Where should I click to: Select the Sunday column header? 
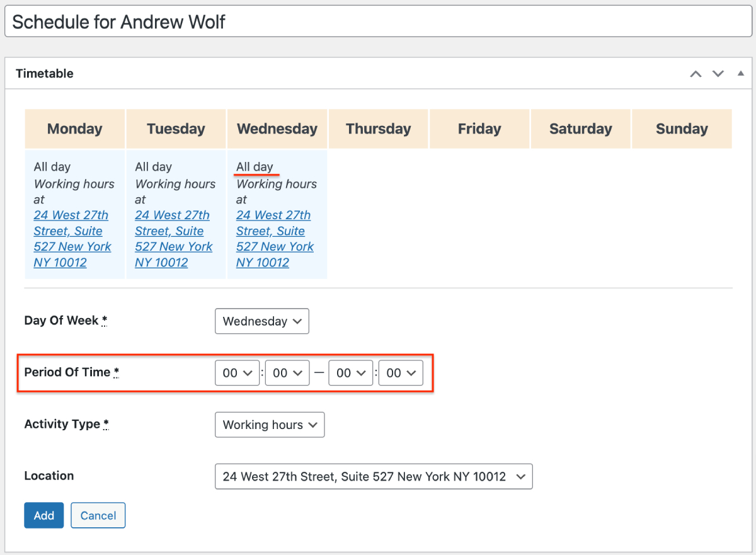point(682,129)
